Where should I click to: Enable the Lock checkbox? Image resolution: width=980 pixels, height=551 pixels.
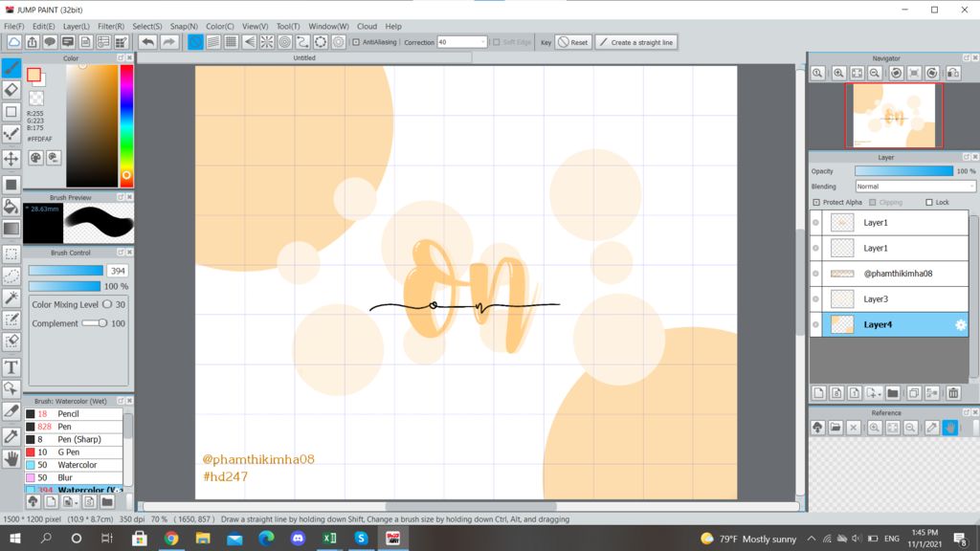tap(928, 203)
